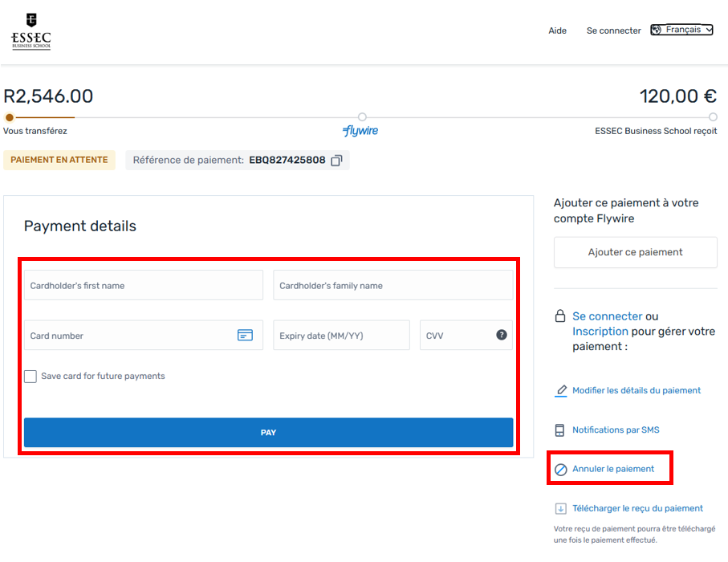Follow the Inscription link

coord(600,331)
